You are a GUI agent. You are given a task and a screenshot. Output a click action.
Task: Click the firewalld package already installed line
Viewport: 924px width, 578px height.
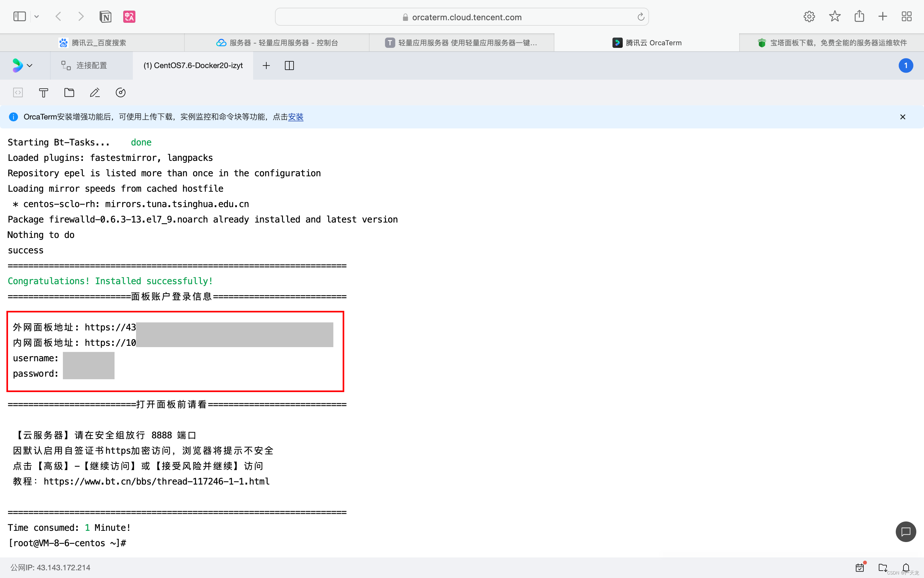[203, 219]
